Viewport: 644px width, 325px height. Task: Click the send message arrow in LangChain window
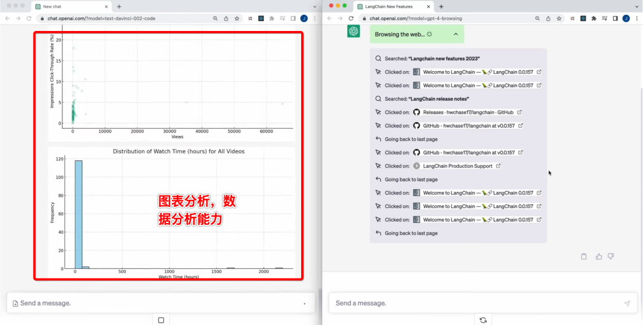pos(627,303)
